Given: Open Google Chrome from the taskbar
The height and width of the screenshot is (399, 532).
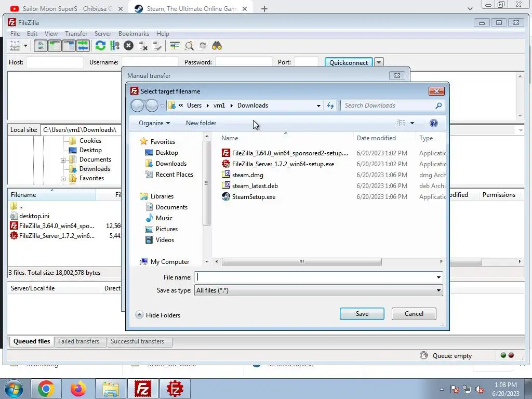Looking at the screenshot, I should [46, 389].
